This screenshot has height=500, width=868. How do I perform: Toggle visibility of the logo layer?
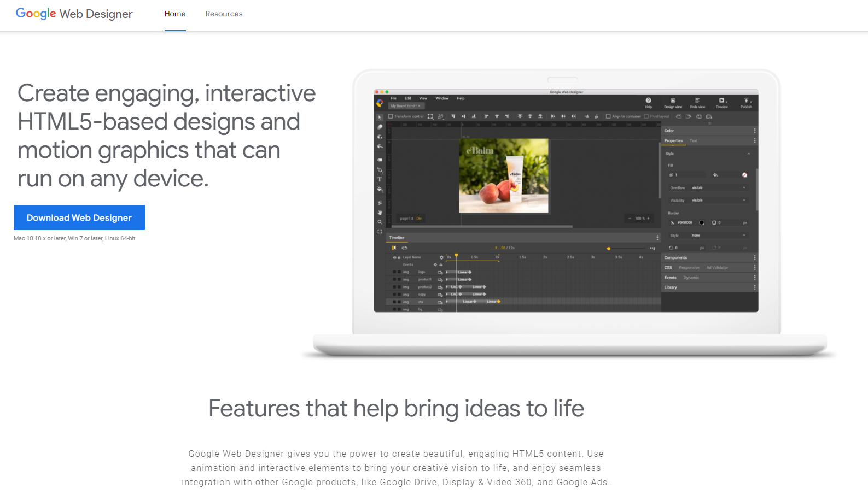(x=394, y=272)
